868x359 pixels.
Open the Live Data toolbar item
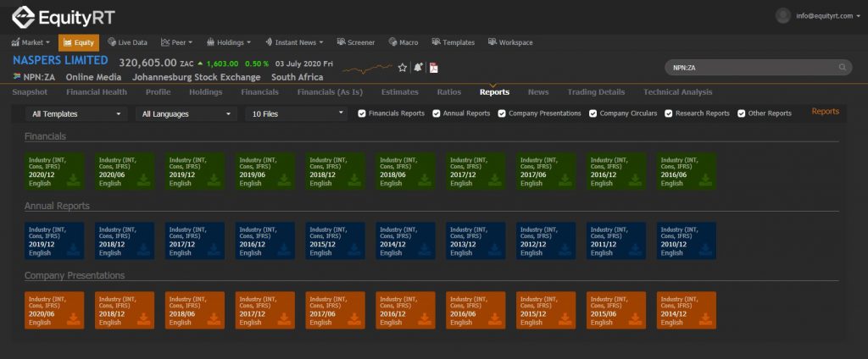coord(127,42)
